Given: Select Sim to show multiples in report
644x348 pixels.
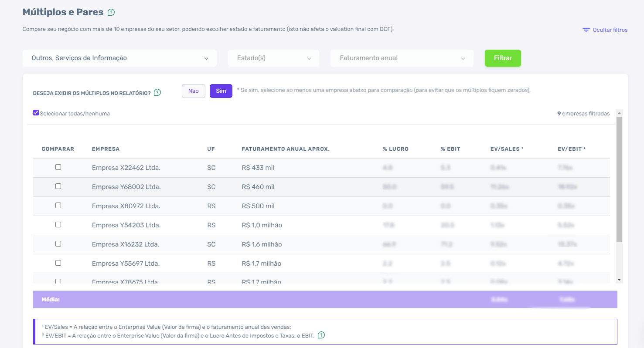Looking at the screenshot, I should click(x=221, y=91).
